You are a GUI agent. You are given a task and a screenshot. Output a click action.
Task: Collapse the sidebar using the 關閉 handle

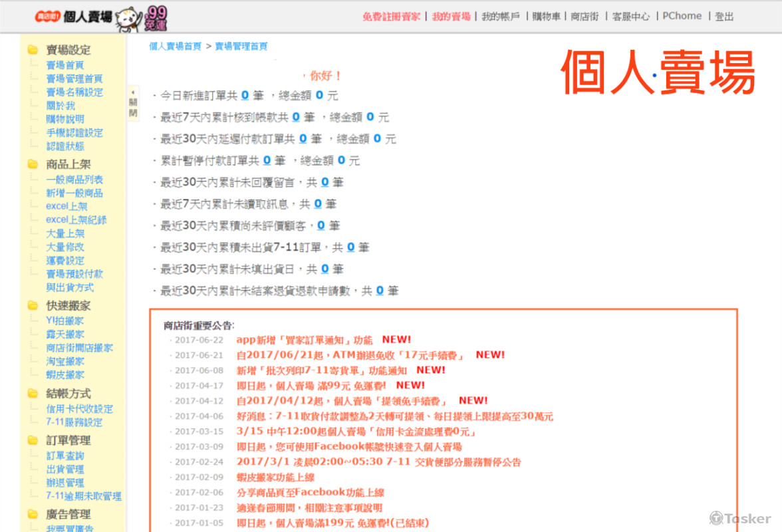[x=133, y=103]
